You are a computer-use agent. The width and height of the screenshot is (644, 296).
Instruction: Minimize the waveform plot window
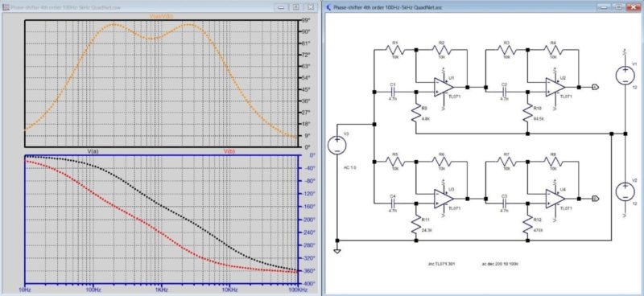(281, 7)
